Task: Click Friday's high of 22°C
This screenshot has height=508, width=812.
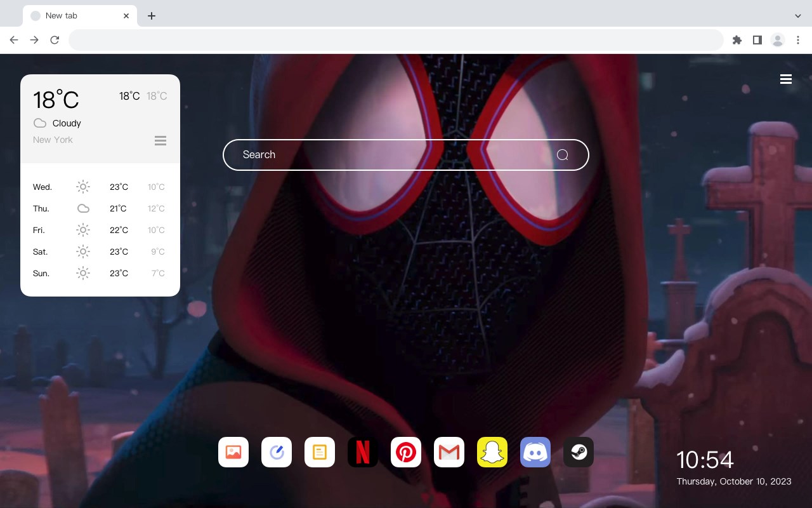Action: click(119, 230)
